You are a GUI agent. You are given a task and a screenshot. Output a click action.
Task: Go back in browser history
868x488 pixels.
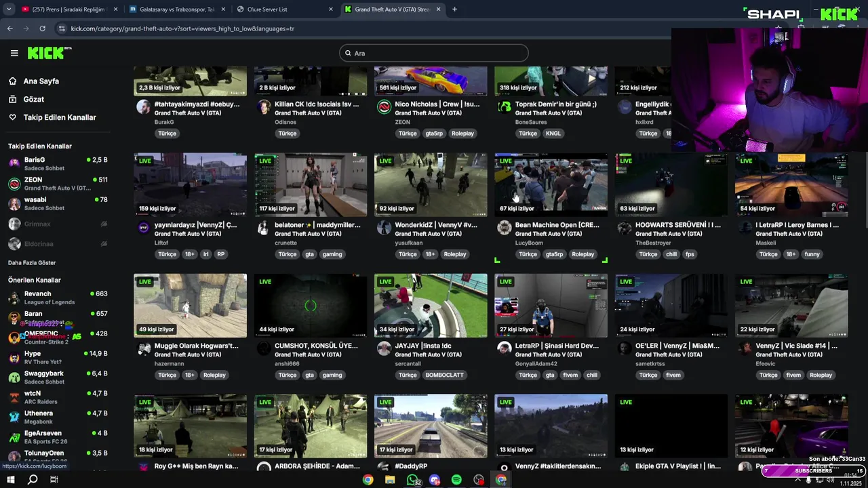[9, 28]
